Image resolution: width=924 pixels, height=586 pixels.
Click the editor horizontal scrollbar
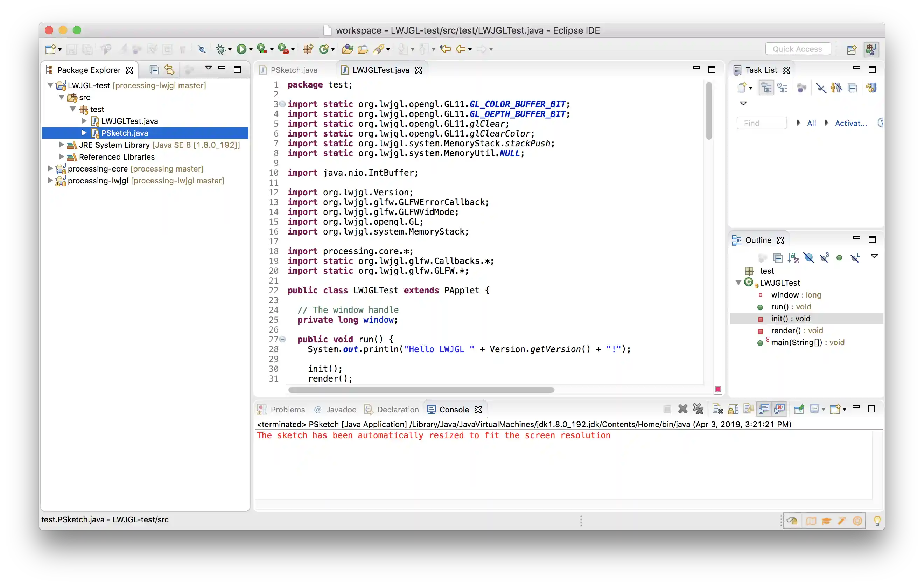421,390
